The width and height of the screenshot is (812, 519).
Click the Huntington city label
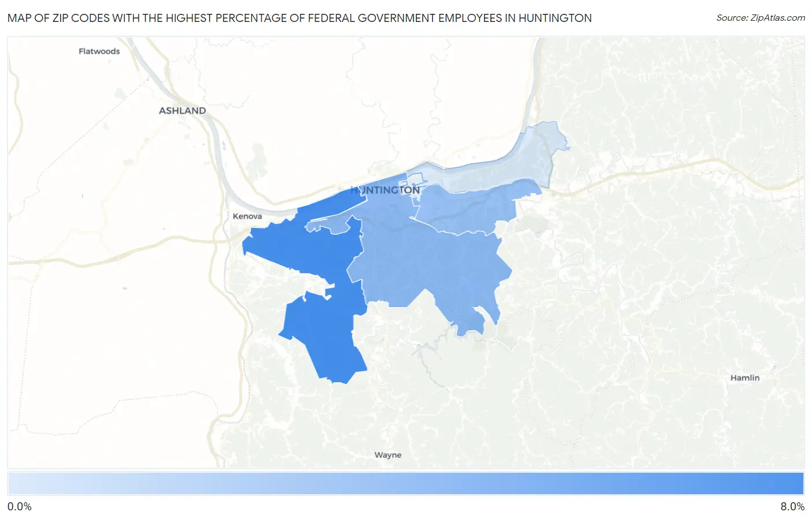(x=385, y=190)
